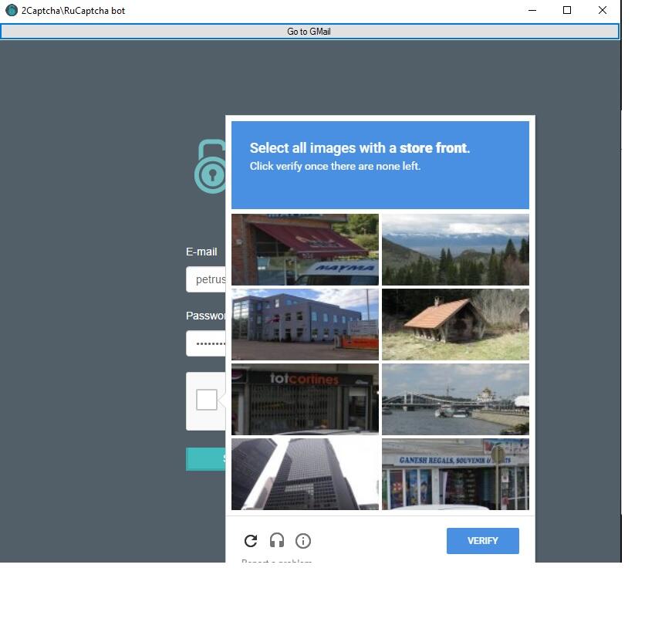Click the blue VERIFY button
The image size is (672, 622).
[482, 541]
